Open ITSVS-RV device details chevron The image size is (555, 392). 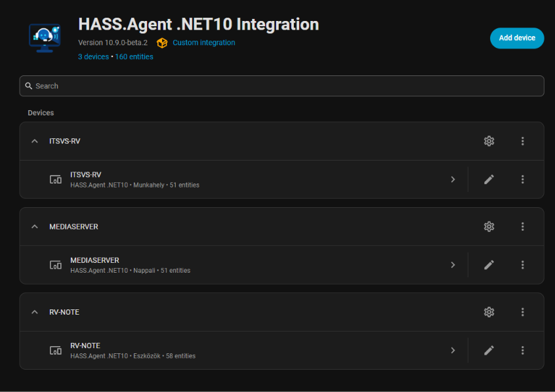coord(453,180)
